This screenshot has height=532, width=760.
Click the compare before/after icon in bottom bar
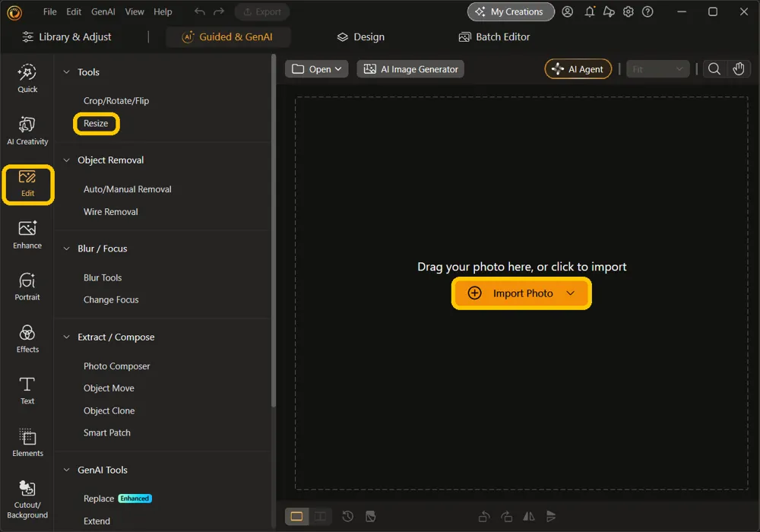pos(371,517)
